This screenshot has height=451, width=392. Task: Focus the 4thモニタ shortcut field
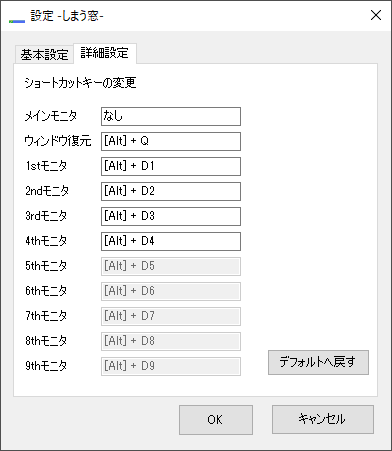click(x=171, y=241)
